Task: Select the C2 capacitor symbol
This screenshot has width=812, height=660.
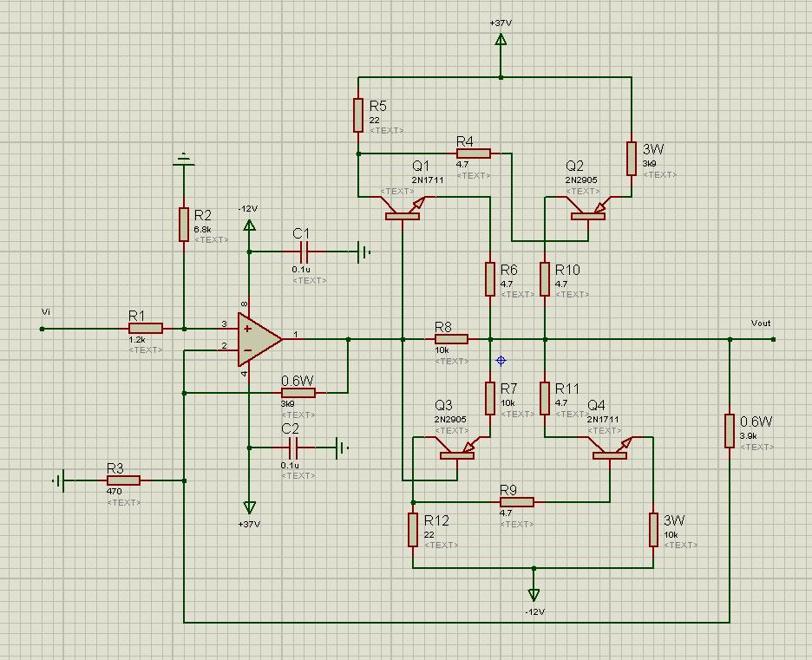Action: point(293,448)
